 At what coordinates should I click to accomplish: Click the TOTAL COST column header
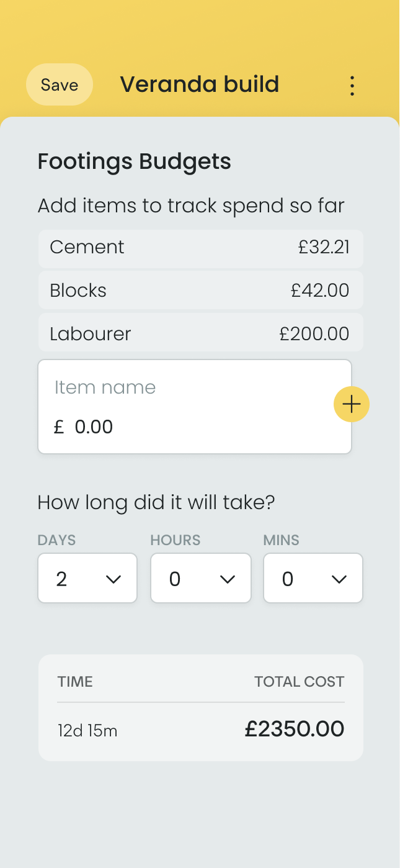(300, 681)
